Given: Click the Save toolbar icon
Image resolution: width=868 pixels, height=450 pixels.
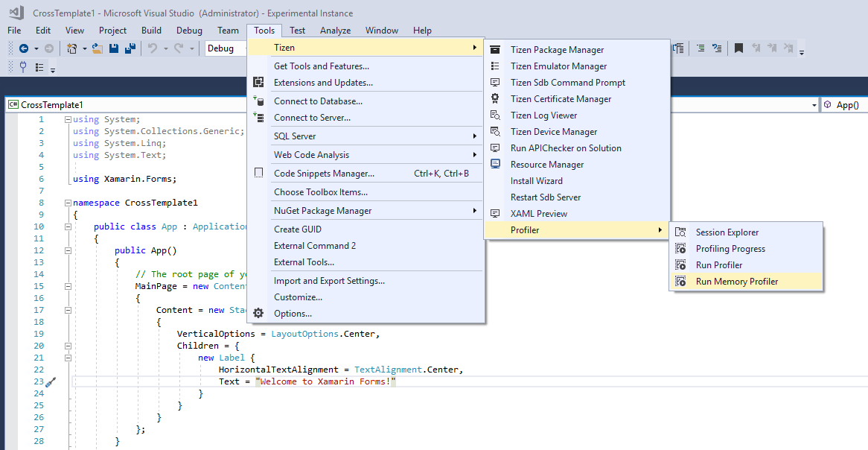Looking at the screenshot, I should [x=115, y=48].
